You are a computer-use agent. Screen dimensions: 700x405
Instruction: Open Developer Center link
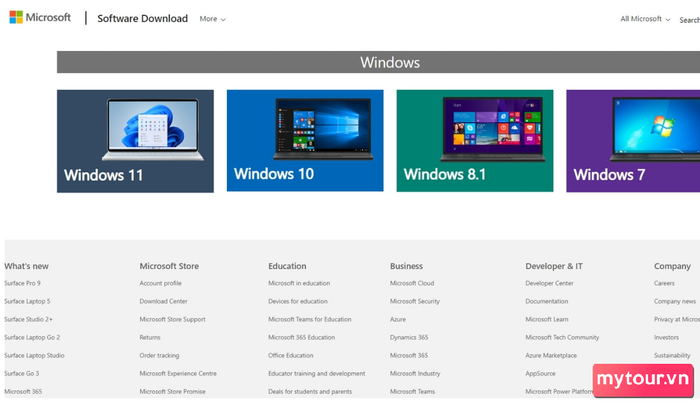[x=549, y=283]
